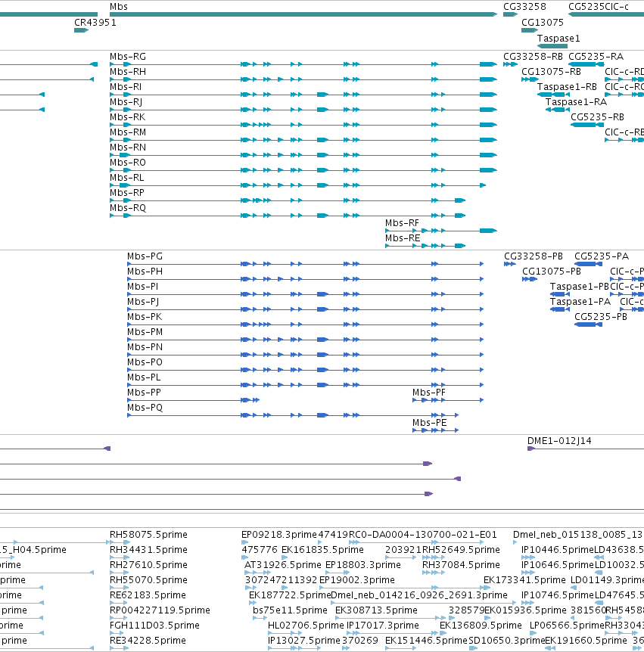This screenshot has height=652, width=644.
Task: Select the long Mbs gene bar in top track
Action: 303,14
